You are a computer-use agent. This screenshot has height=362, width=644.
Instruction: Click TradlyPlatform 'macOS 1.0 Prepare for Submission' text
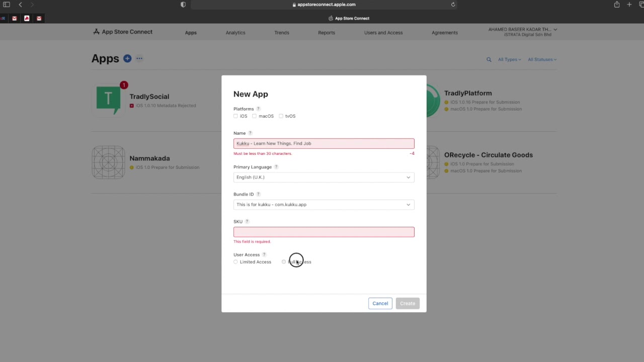coord(486,109)
